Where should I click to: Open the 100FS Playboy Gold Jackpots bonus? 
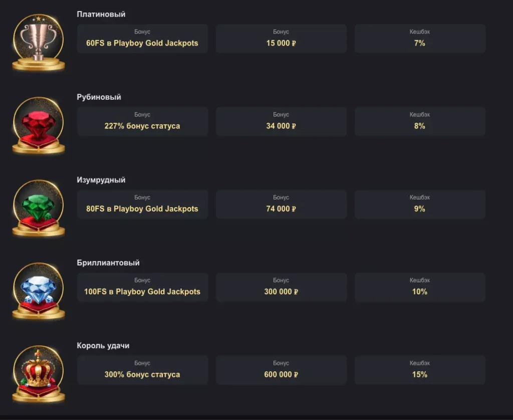(142, 287)
